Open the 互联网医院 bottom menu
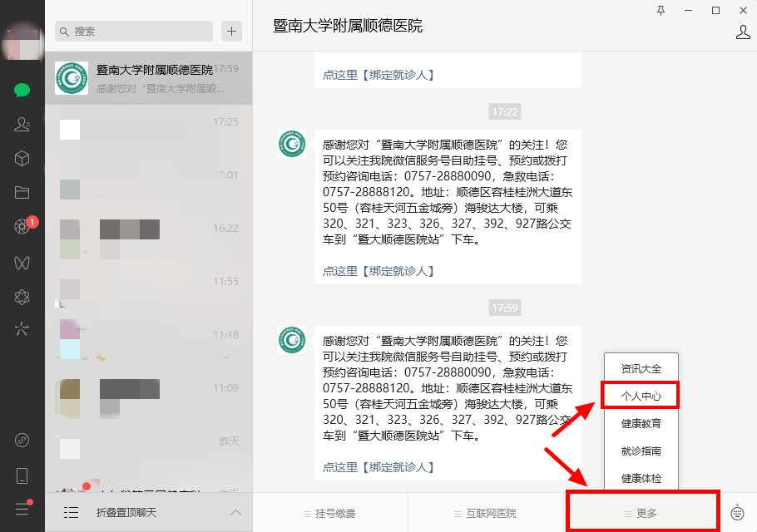This screenshot has height=532, width=757. (x=486, y=513)
